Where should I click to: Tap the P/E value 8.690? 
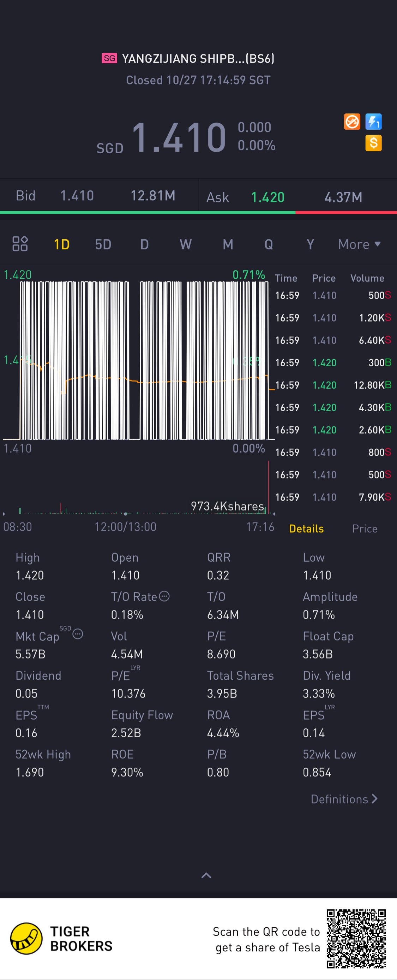coord(221,654)
